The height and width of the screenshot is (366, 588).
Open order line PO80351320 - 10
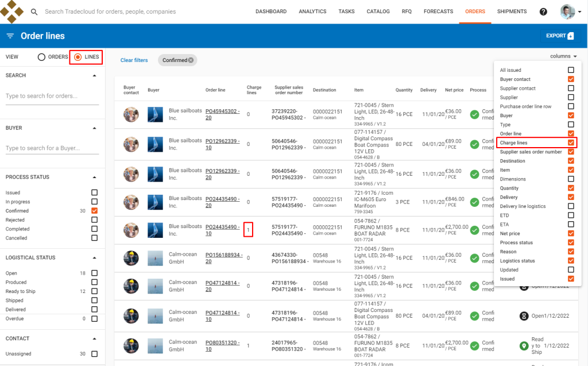222,346
